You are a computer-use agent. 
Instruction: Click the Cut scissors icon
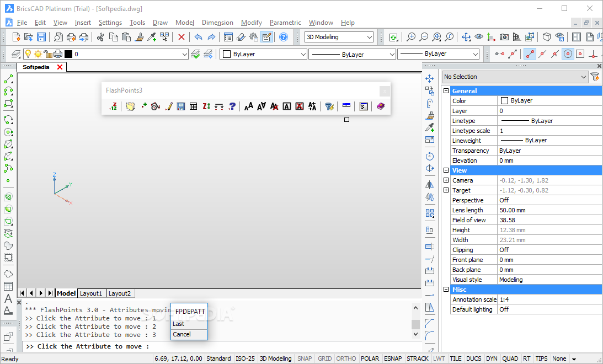100,37
